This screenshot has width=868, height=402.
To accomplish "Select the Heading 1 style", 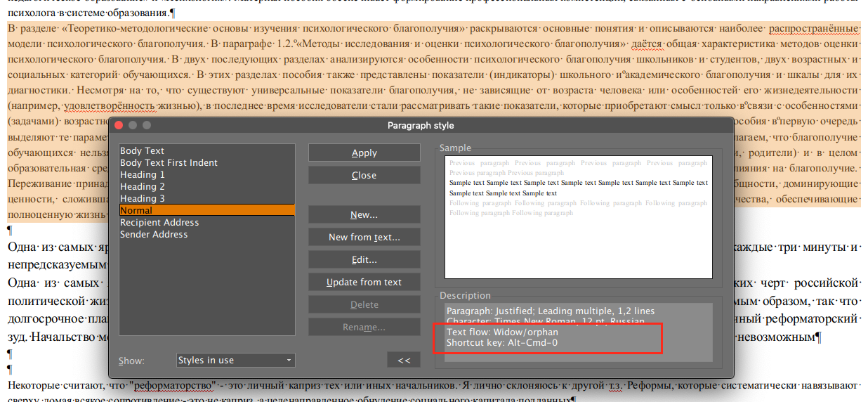I will (143, 174).
